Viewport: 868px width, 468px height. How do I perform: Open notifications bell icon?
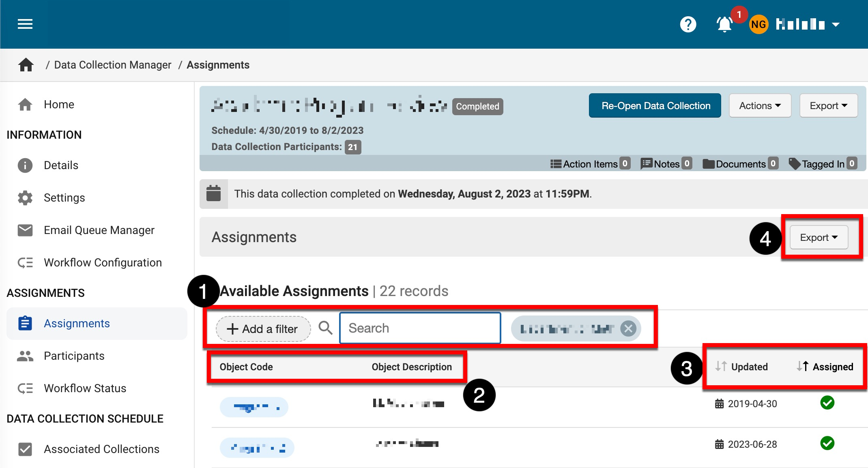tap(724, 24)
